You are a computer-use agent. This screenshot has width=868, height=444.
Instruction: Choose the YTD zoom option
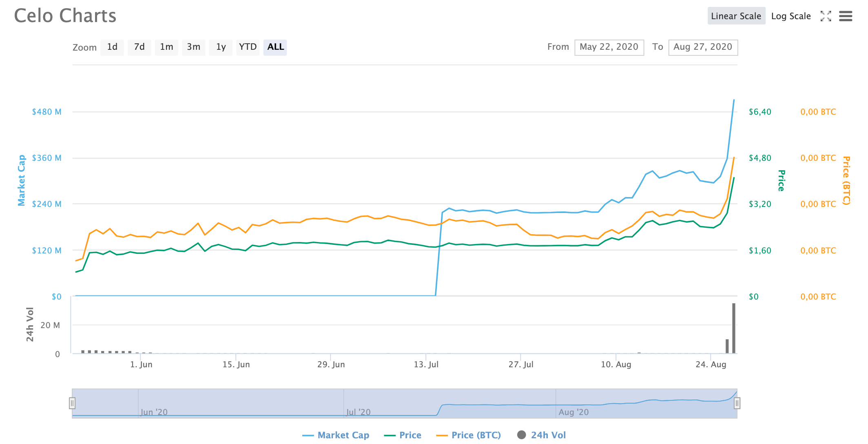pos(248,47)
